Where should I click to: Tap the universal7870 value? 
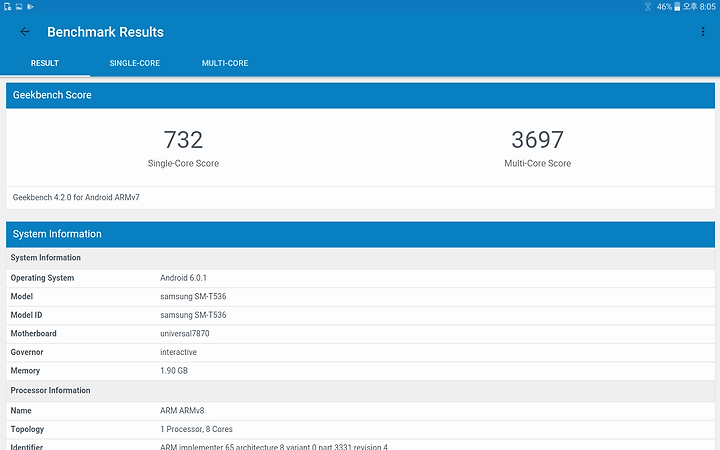(185, 333)
